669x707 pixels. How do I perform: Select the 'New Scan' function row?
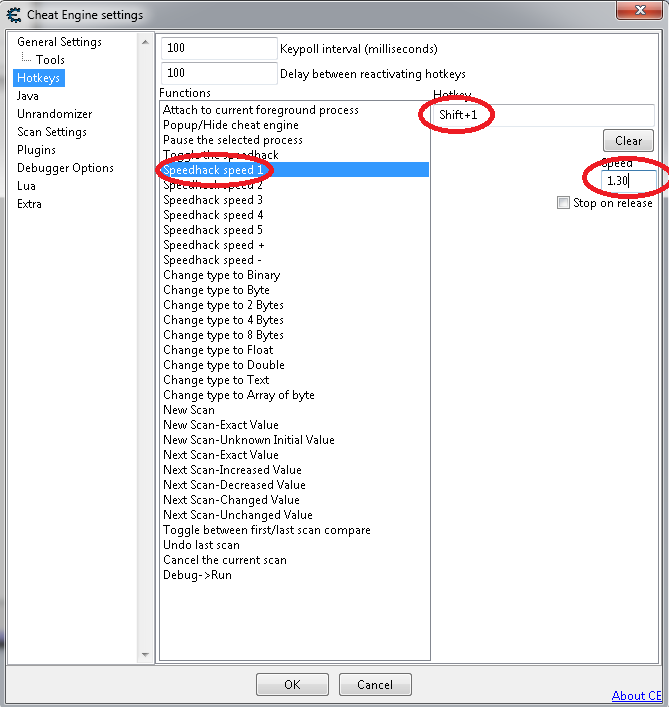pyautogui.click(x=295, y=410)
